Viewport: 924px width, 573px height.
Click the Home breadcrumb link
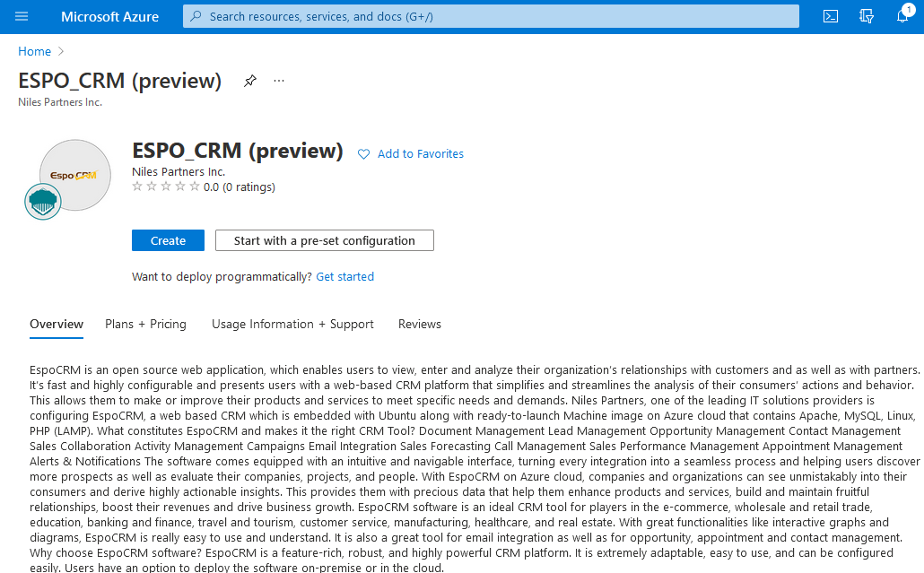coord(34,51)
